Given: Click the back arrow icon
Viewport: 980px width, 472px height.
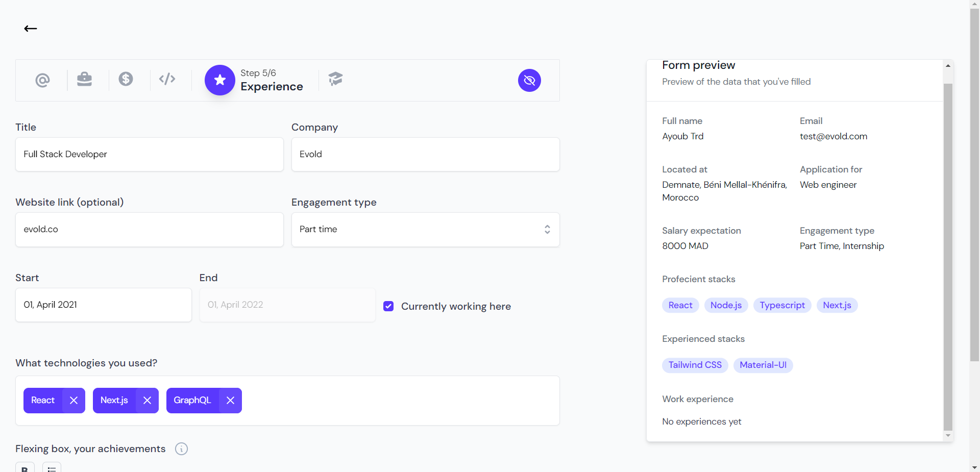Looking at the screenshot, I should (31, 29).
